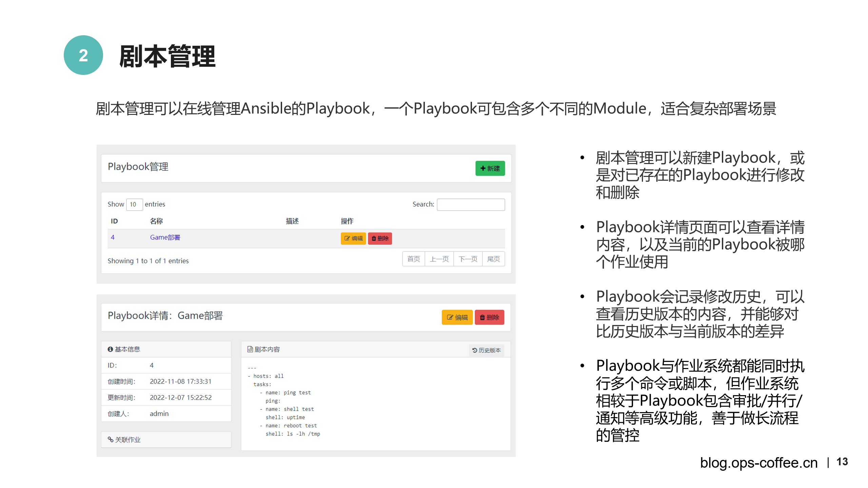Go to 下一页 next page
The width and height of the screenshot is (868, 488).
coord(468,259)
